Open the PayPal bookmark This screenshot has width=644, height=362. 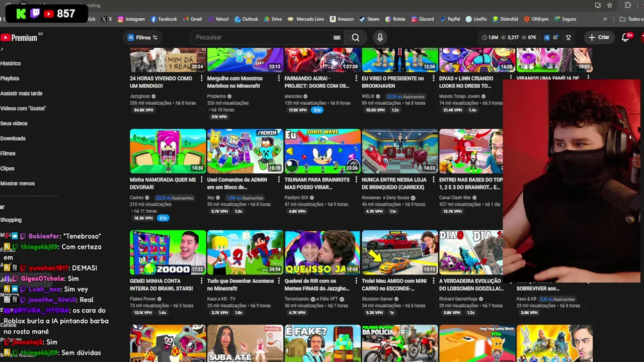pyautogui.click(x=450, y=19)
